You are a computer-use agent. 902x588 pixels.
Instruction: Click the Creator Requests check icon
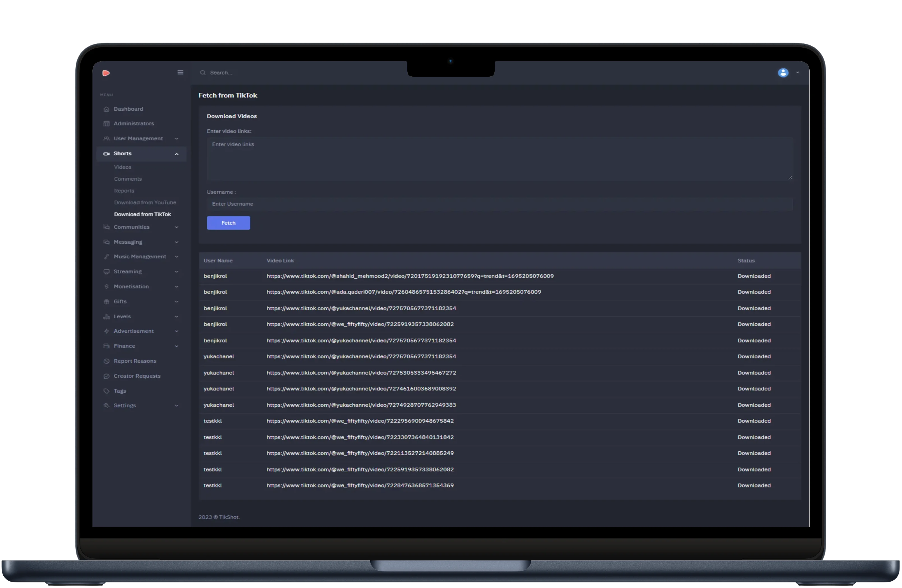[x=106, y=376]
